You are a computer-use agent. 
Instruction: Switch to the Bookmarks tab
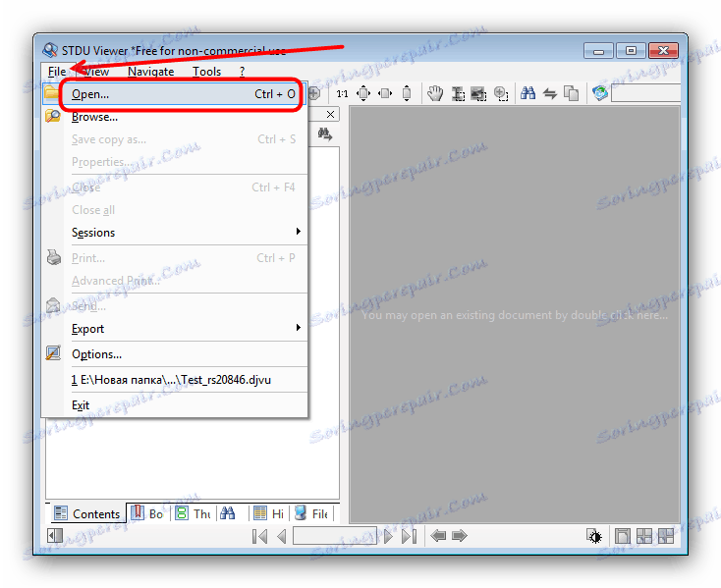[x=147, y=513]
